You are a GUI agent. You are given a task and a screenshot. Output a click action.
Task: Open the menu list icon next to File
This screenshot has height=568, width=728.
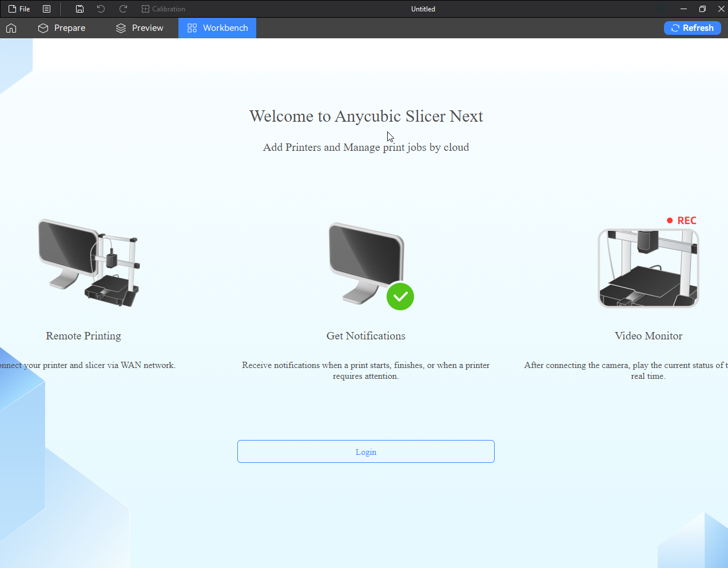coord(47,9)
